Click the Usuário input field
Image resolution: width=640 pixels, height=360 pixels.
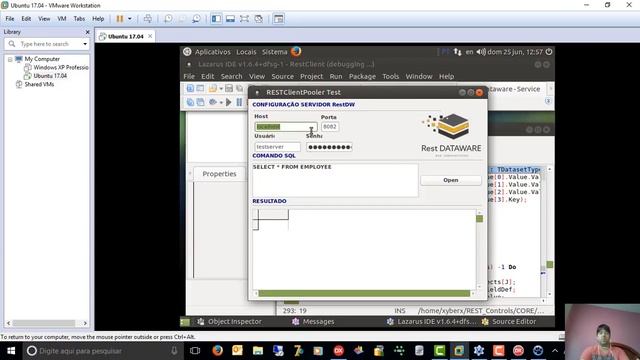click(278, 147)
